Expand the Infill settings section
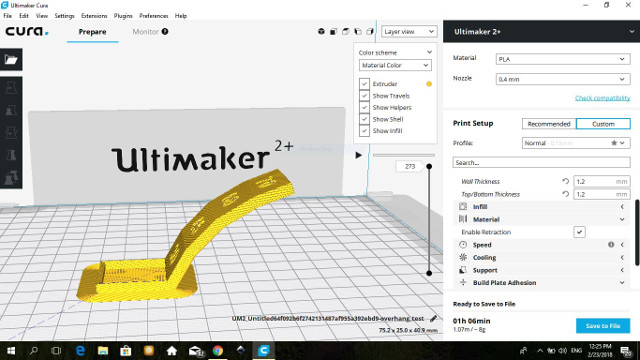Screen dimensions: 640x360 [541, 207]
